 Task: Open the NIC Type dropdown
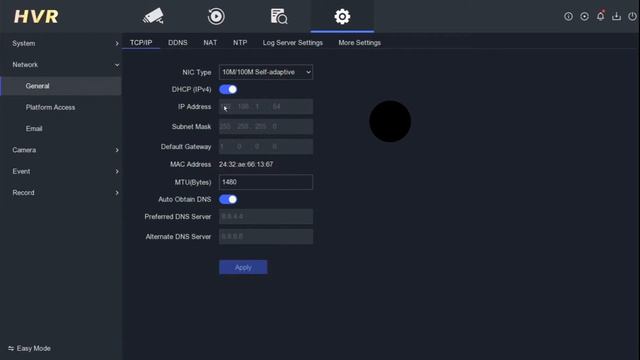(266, 72)
